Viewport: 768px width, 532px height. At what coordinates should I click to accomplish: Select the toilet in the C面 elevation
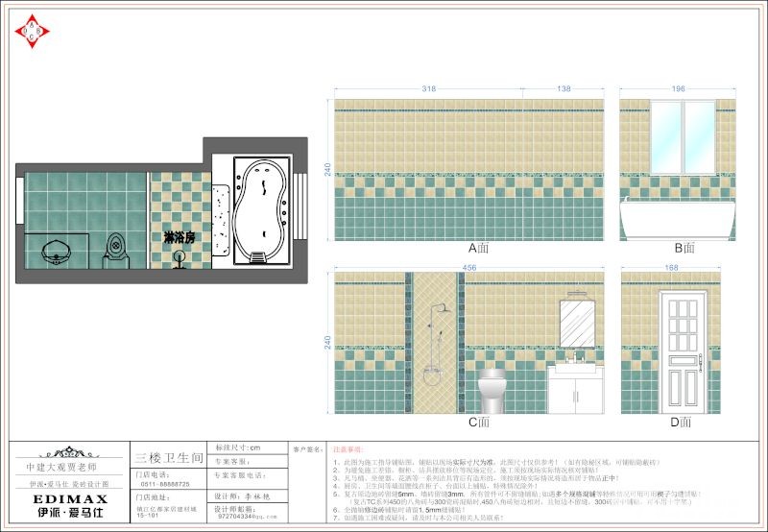pos(492,390)
